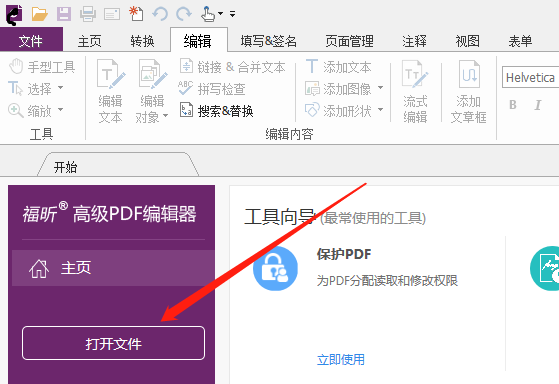
Task: Toggle italic I formatting
Action: pos(538,104)
